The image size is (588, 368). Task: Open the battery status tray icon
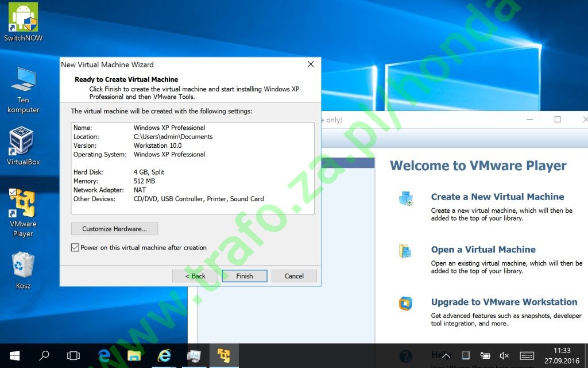click(485, 355)
